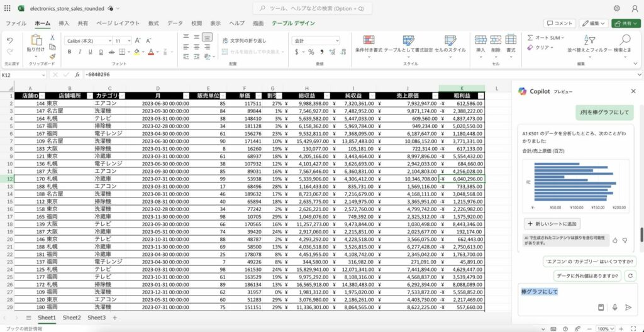Click the cut scissors icon
The image size is (644, 332).
coord(53,37)
